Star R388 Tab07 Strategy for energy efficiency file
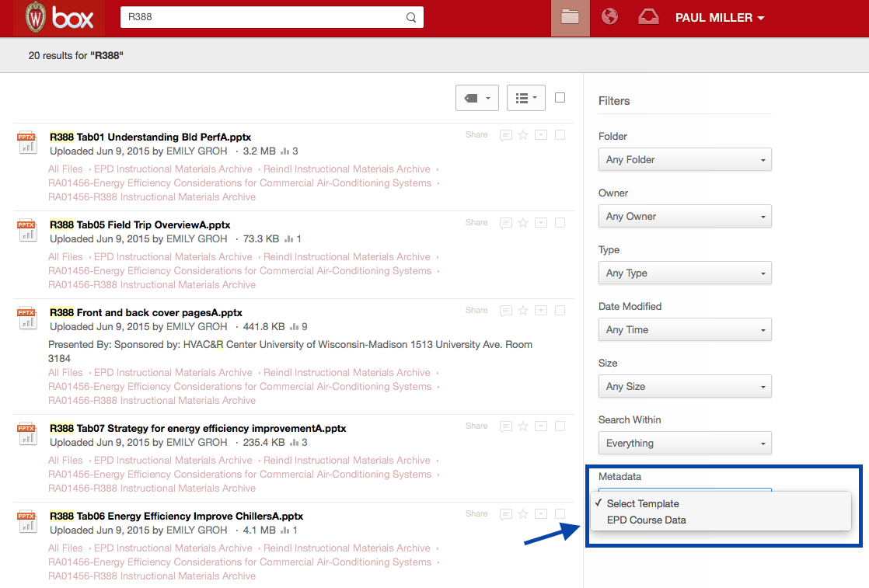The width and height of the screenshot is (869, 588). [x=523, y=426]
